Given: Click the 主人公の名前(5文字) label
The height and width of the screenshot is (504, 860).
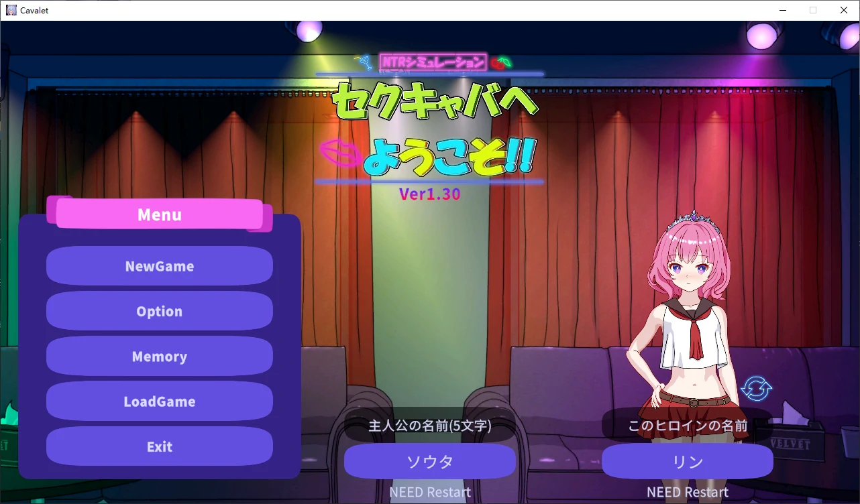Looking at the screenshot, I should (x=430, y=424).
